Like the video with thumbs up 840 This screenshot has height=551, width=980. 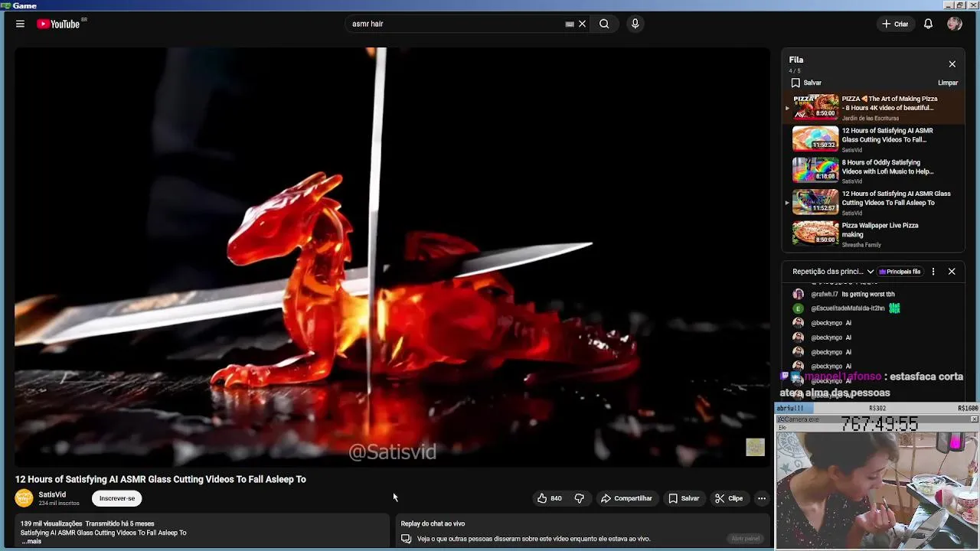[550, 498]
